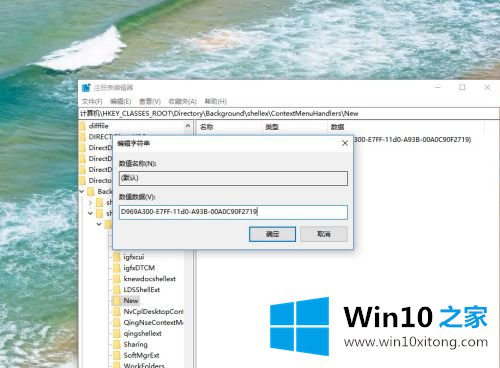Select the New tree key

pos(131,301)
